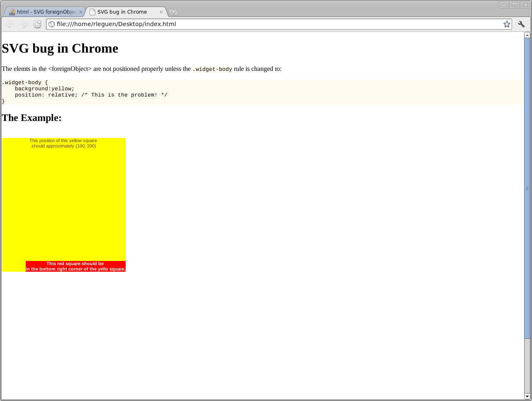532x401 pixels.
Task: Maximize the browser window
Action: point(515,5)
